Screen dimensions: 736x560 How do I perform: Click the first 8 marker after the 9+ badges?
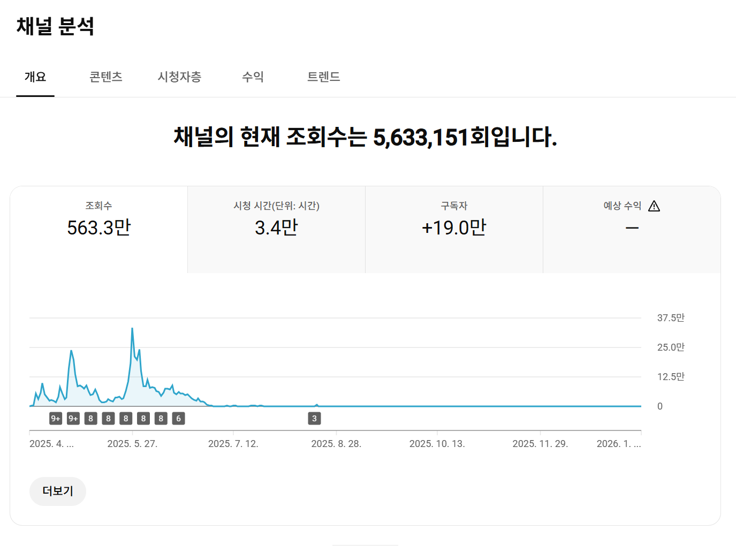coord(91,418)
